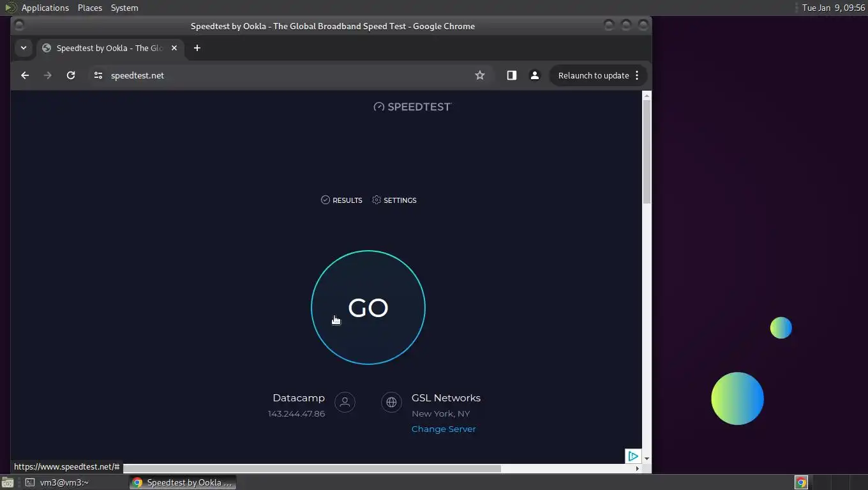Click the scroll-down arrow of vertical scrollbar
868x490 pixels.
647,459
